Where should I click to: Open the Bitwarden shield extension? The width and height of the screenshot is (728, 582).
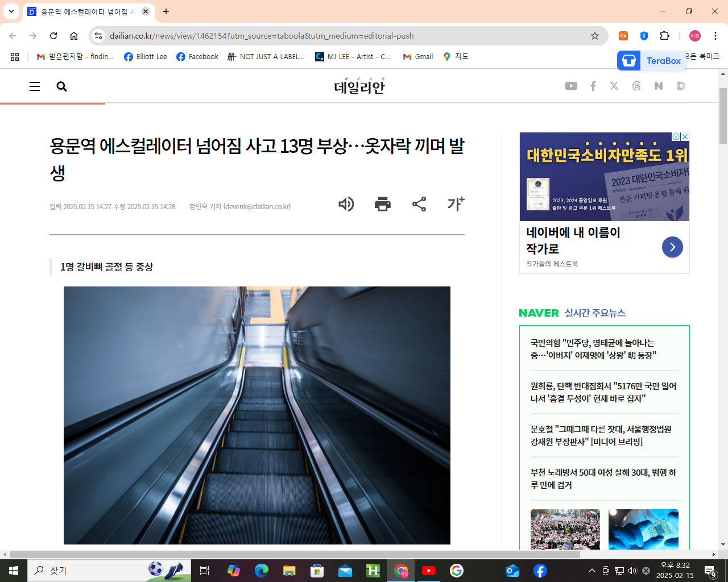[x=644, y=36]
